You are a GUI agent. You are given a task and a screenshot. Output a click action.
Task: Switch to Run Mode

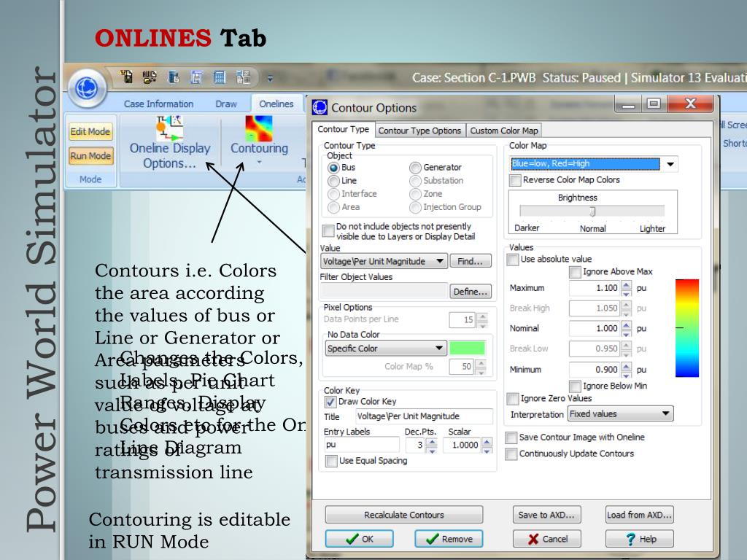click(90, 156)
